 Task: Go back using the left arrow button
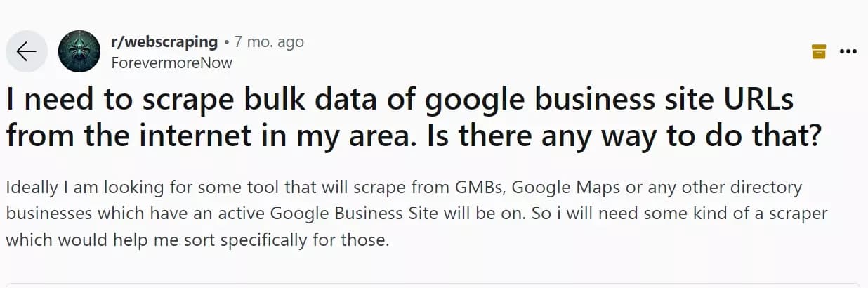pyautogui.click(x=27, y=51)
